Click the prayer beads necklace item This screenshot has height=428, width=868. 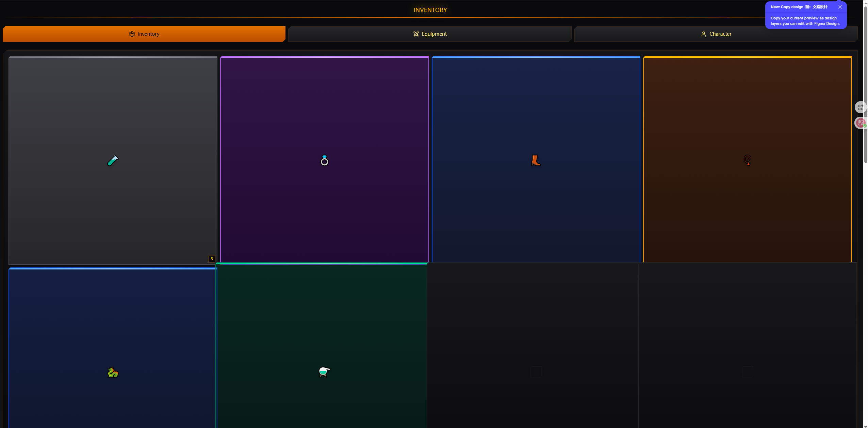coord(747,160)
